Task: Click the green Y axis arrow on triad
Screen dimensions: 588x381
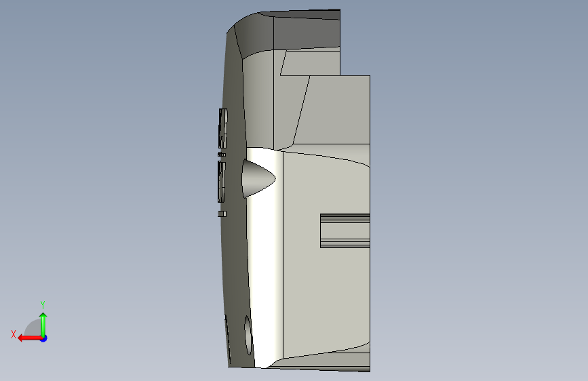Action: 43,324
